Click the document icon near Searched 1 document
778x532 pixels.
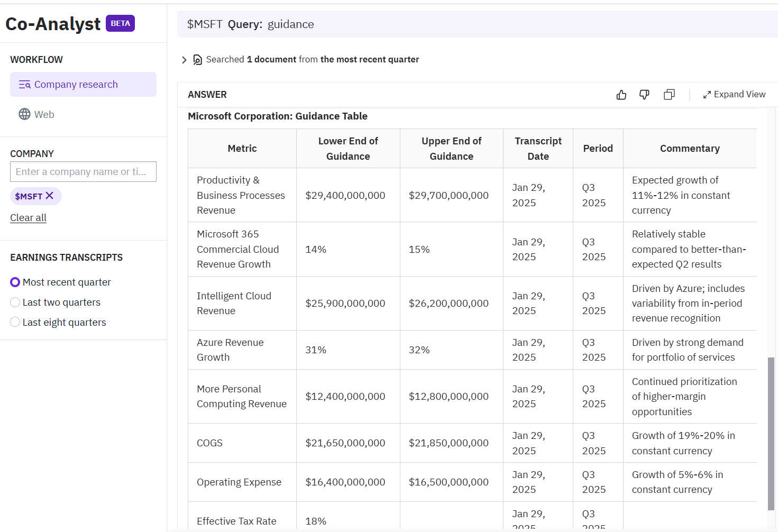click(197, 59)
